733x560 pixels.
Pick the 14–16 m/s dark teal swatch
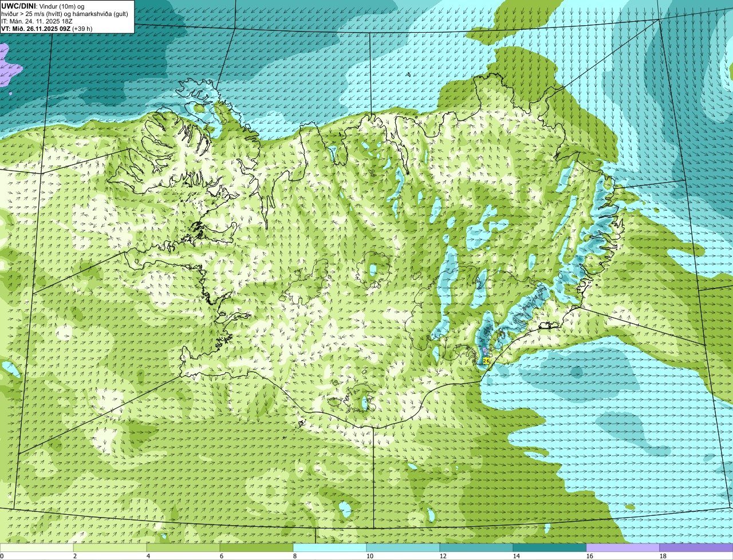click(x=550, y=547)
